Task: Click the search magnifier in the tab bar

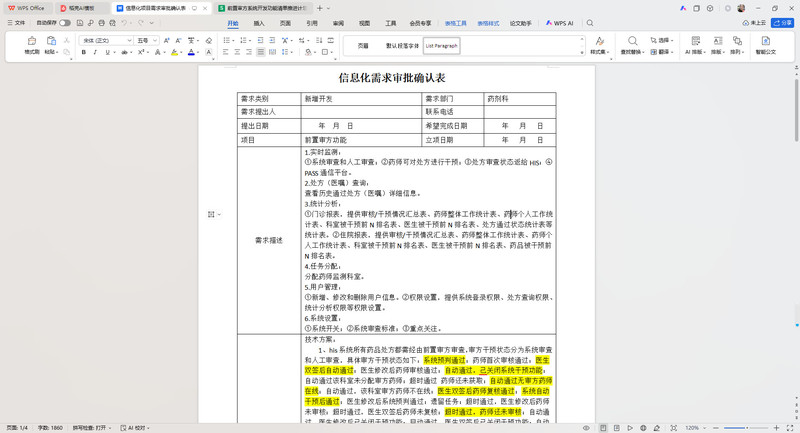Action: click(x=590, y=23)
